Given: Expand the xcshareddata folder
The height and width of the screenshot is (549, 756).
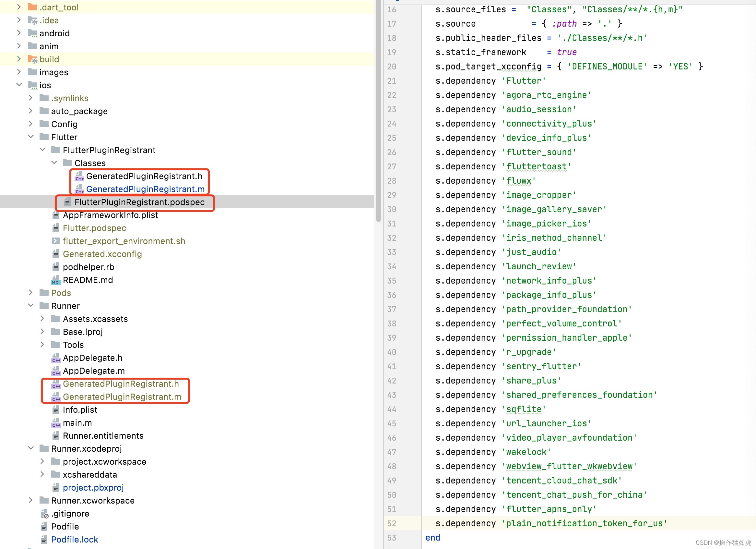Looking at the screenshot, I should click(42, 474).
